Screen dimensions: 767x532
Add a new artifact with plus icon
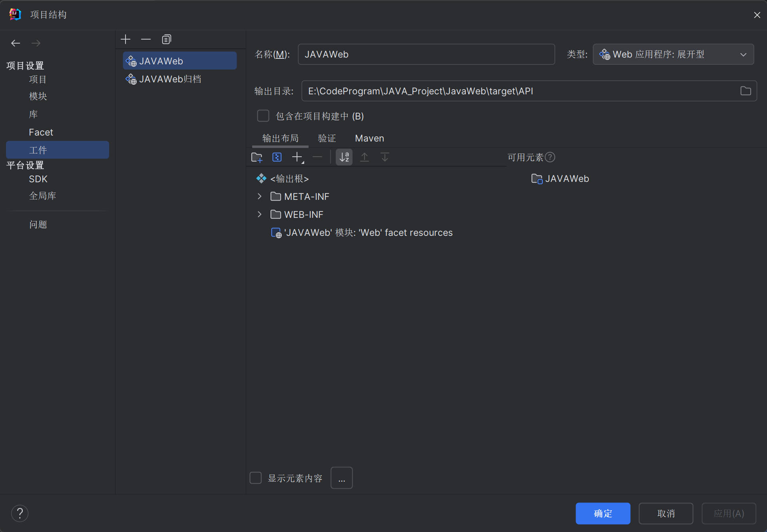coord(126,39)
